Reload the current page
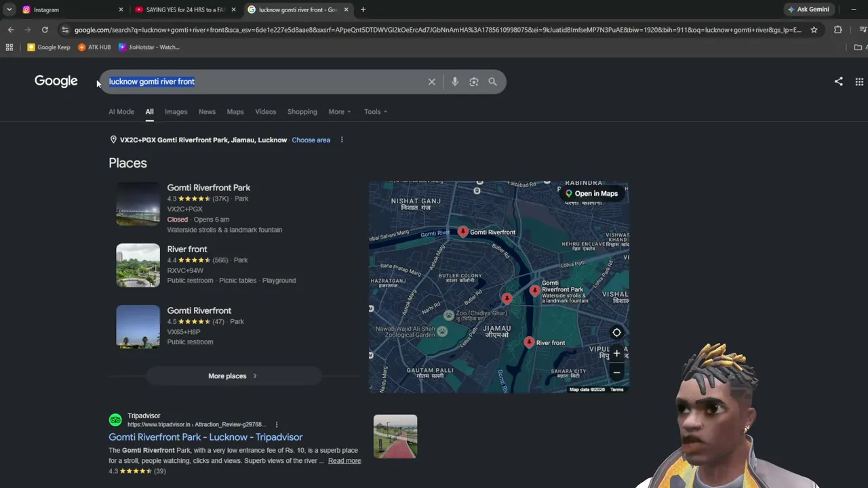868x488 pixels. point(45,30)
